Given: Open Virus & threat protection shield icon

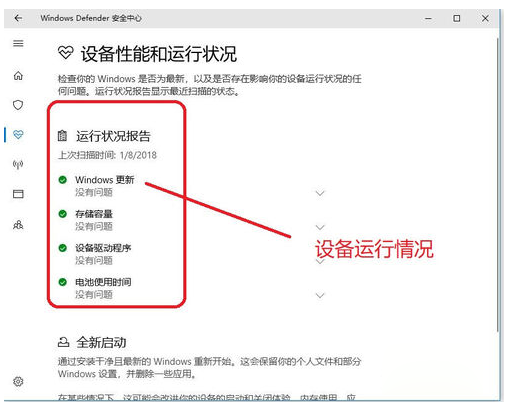Looking at the screenshot, I should coord(18,105).
